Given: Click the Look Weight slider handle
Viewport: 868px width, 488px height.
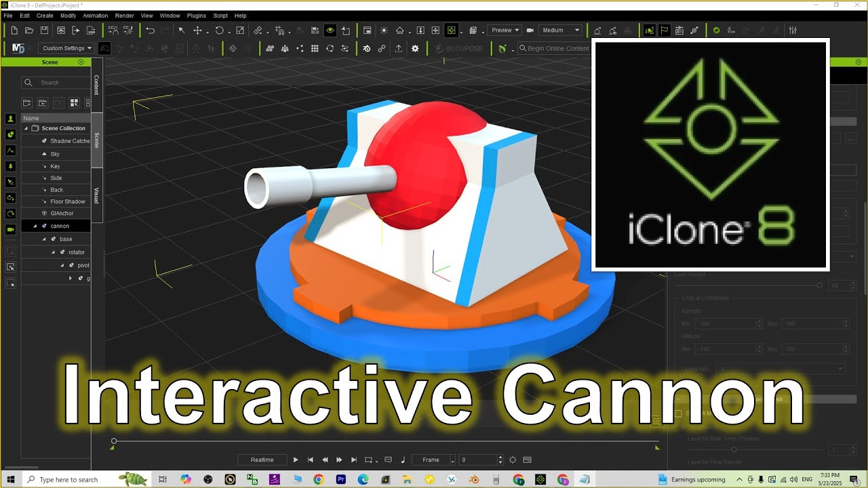Looking at the screenshot, I should [x=819, y=285].
